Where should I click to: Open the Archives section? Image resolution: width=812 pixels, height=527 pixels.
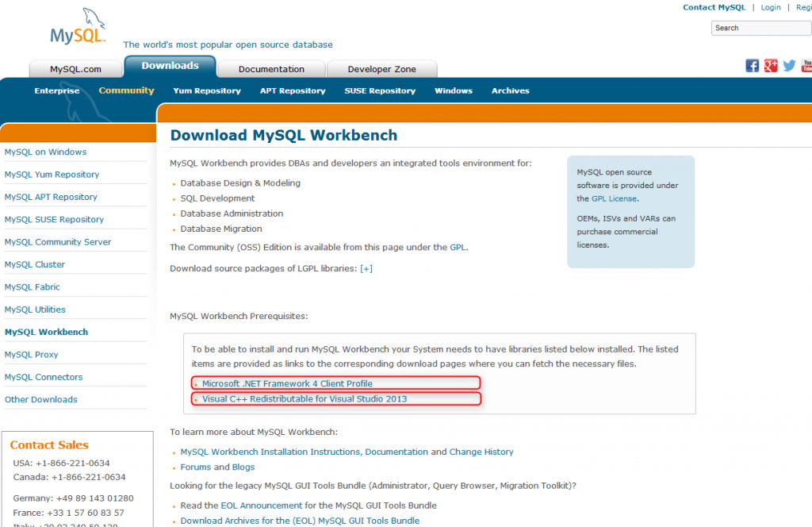tap(510, 90)
